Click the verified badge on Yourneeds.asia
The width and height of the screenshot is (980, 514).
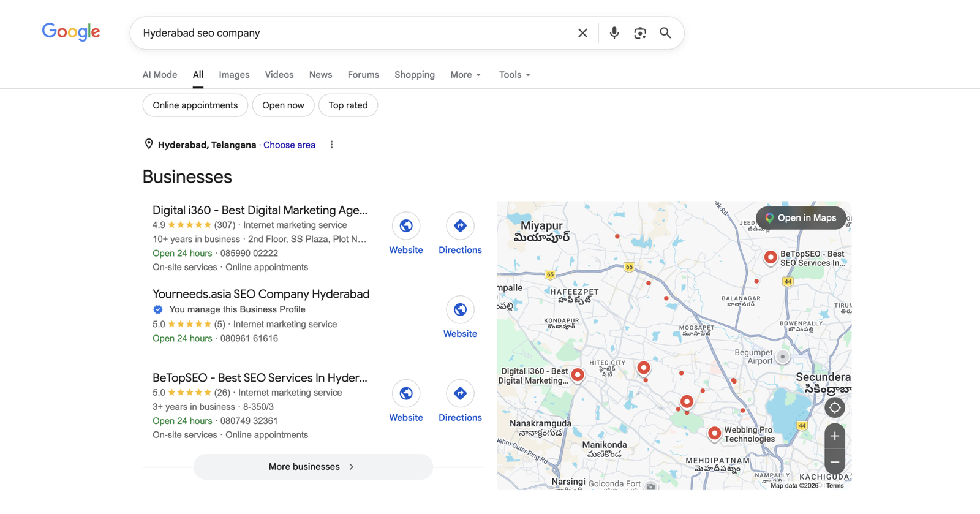pyautogui.click(x=158, y=309)
